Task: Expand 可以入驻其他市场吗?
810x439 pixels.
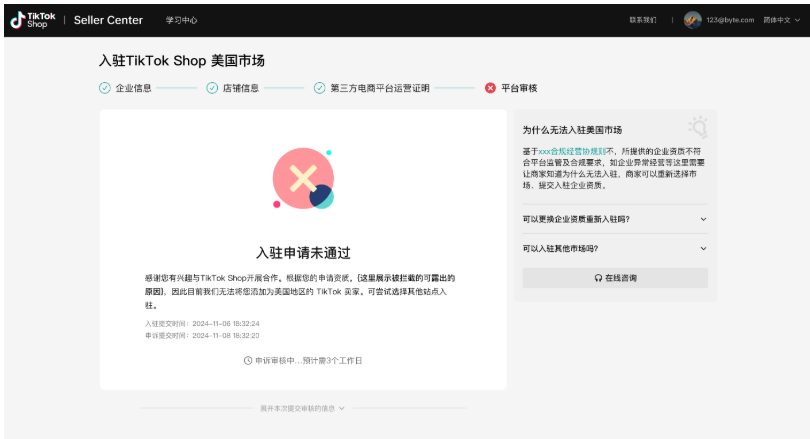Action: pos(615,248)
